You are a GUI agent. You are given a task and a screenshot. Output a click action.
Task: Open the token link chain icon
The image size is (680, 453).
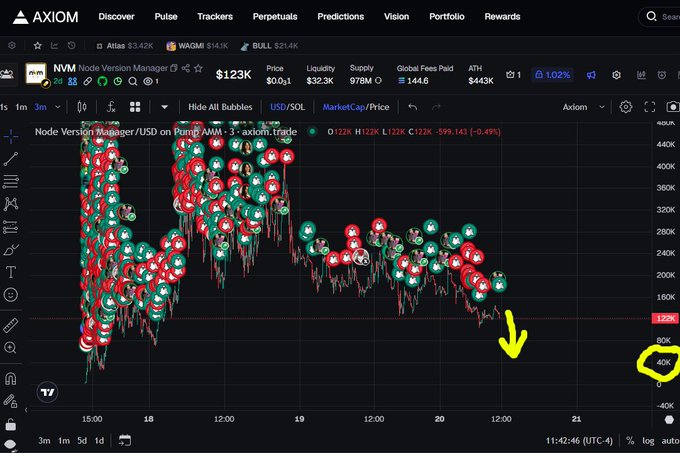(x=88, y=81)
